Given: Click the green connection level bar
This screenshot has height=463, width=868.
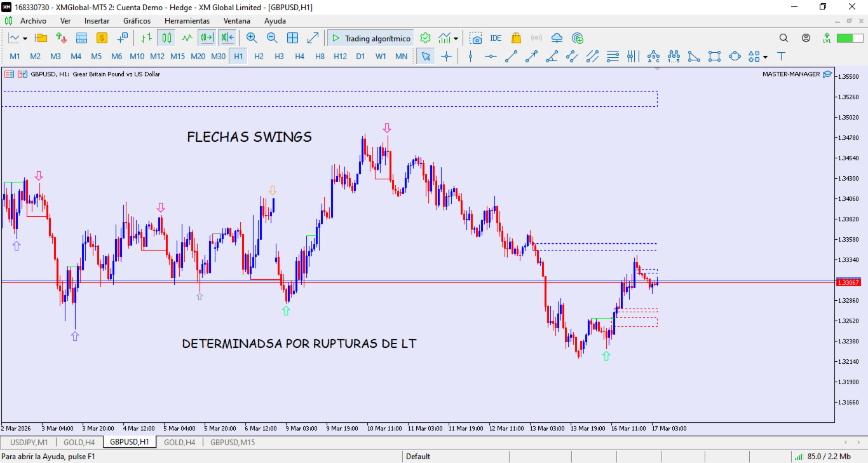Looking at the screenshot, I should [x=849, y=38].
